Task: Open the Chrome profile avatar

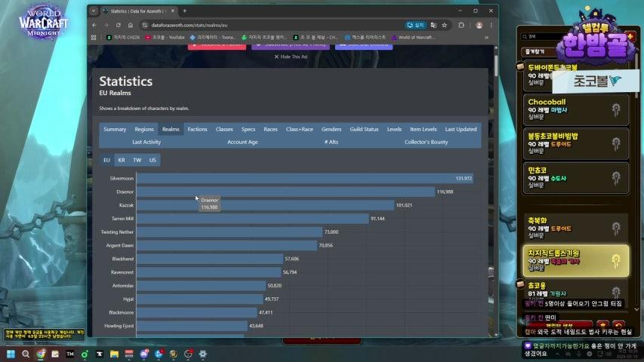Action: pos(479,25)
